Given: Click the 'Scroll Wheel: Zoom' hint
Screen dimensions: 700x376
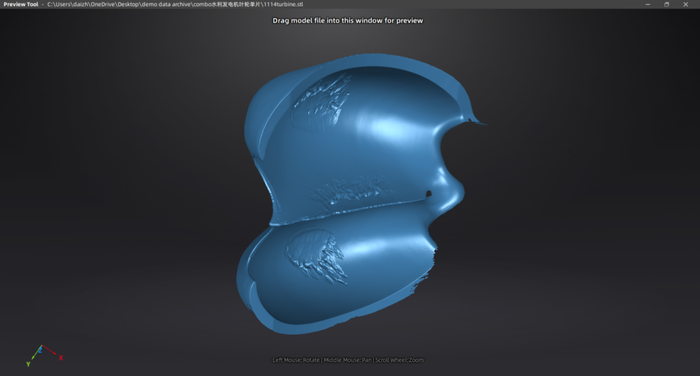Looking at the screenshot, I should (400, 360).
